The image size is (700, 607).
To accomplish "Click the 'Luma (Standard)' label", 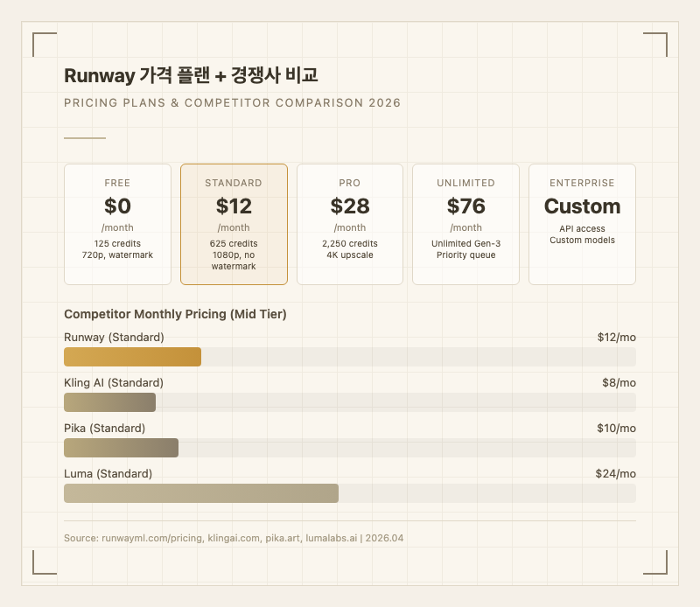I will (108, 474).
